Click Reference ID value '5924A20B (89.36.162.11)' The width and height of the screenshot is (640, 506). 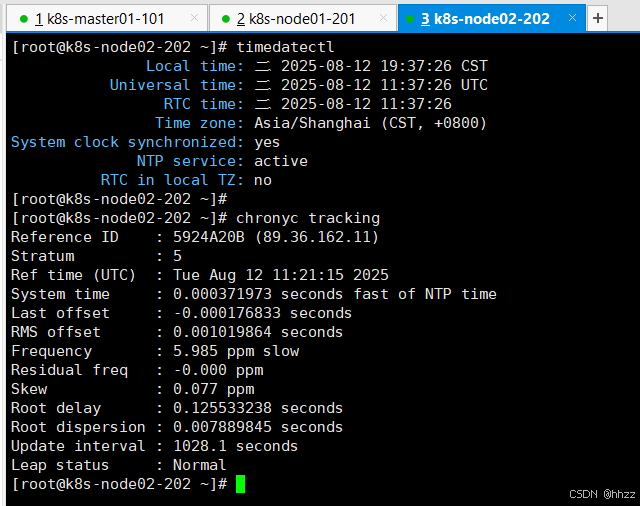coord(276,237)
